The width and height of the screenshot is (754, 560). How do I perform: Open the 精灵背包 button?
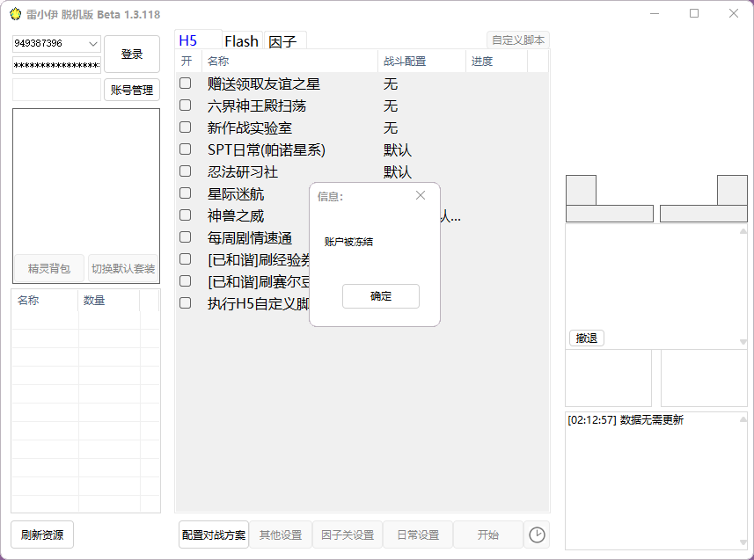[x=49, y=268]
